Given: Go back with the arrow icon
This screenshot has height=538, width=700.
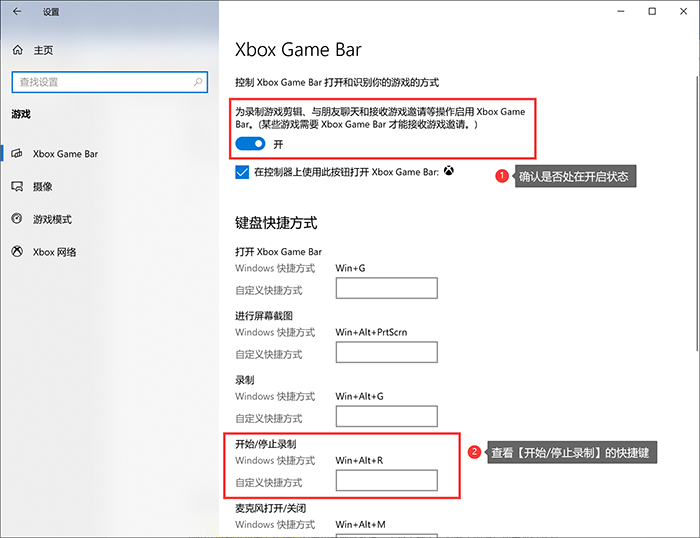Looking at the screenshot, I should click(17, 12).
